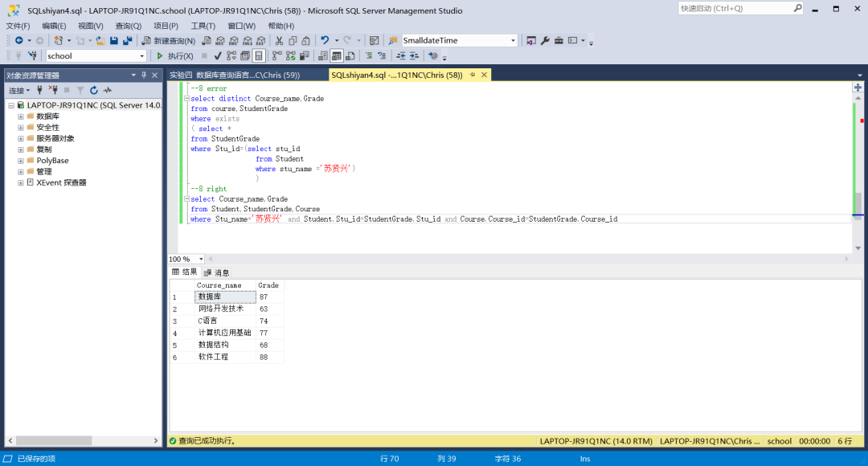Expand the PolyBase node

20,161
